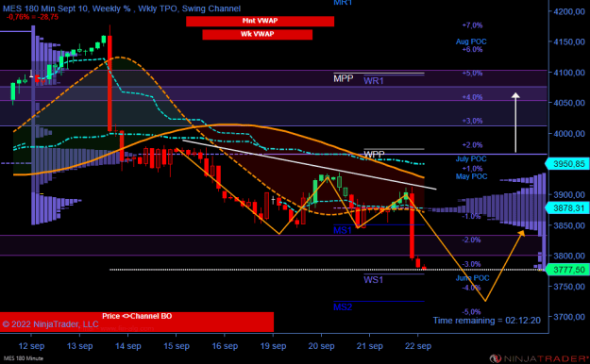The height and width of the screenshot is (364, 590).
Task: Click the 3800,00 price axis label
Action: click(569, 256)
